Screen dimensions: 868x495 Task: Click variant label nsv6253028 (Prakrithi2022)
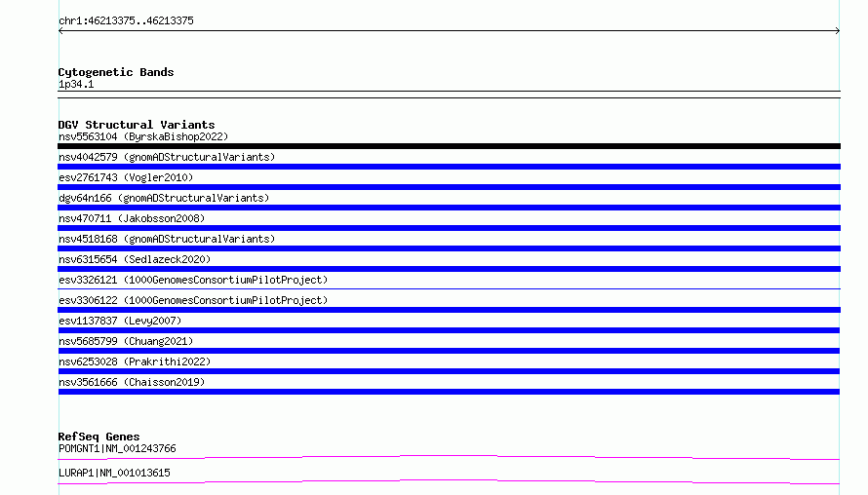pyautogui.click(x=135, y=362)
